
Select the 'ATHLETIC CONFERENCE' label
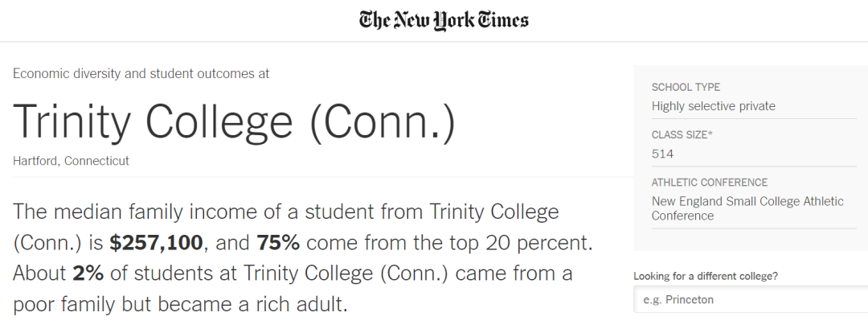pyautogui.click(x=710, y=183)
